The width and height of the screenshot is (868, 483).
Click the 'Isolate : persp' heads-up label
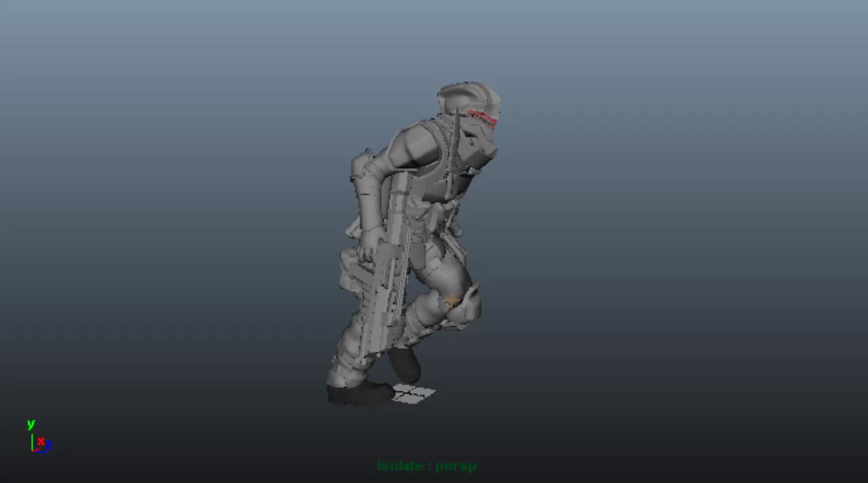427,466
